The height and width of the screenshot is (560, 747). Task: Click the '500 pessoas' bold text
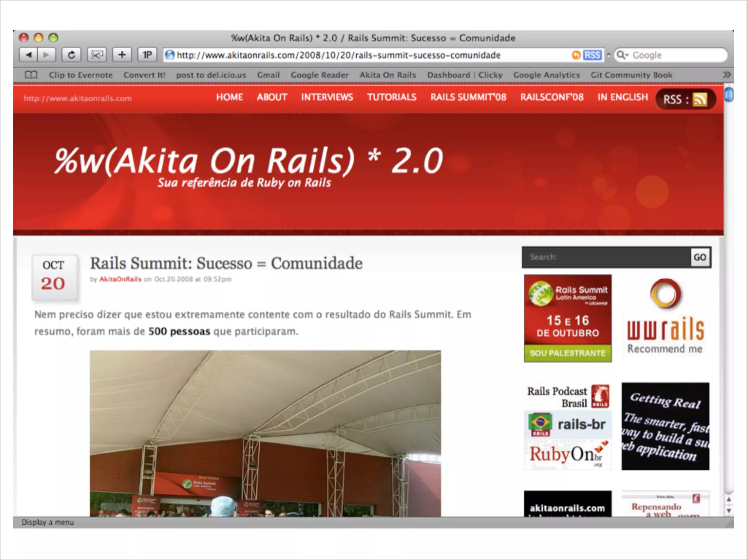(179, 331)
